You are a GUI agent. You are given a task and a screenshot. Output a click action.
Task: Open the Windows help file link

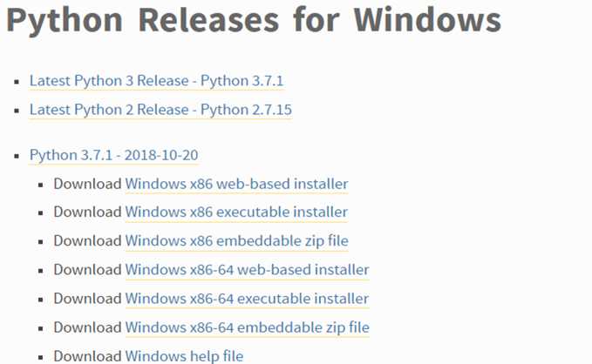[x=184, y=356]
